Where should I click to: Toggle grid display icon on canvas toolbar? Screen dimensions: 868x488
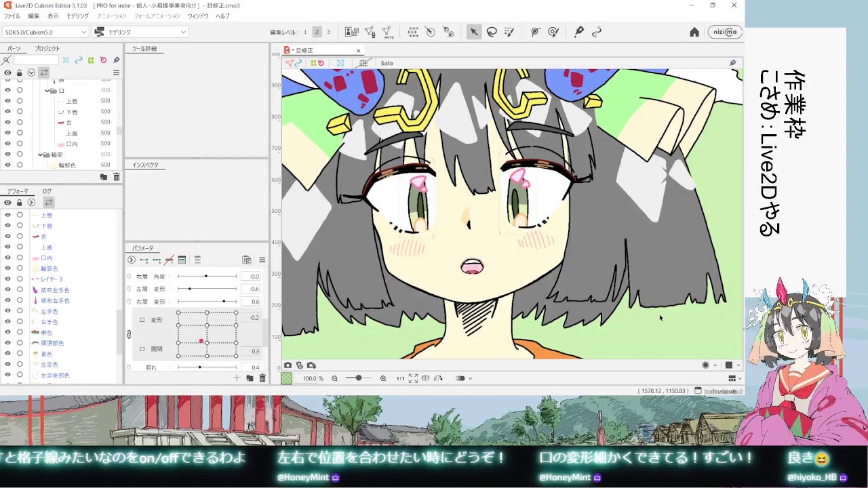click(363, 63)
